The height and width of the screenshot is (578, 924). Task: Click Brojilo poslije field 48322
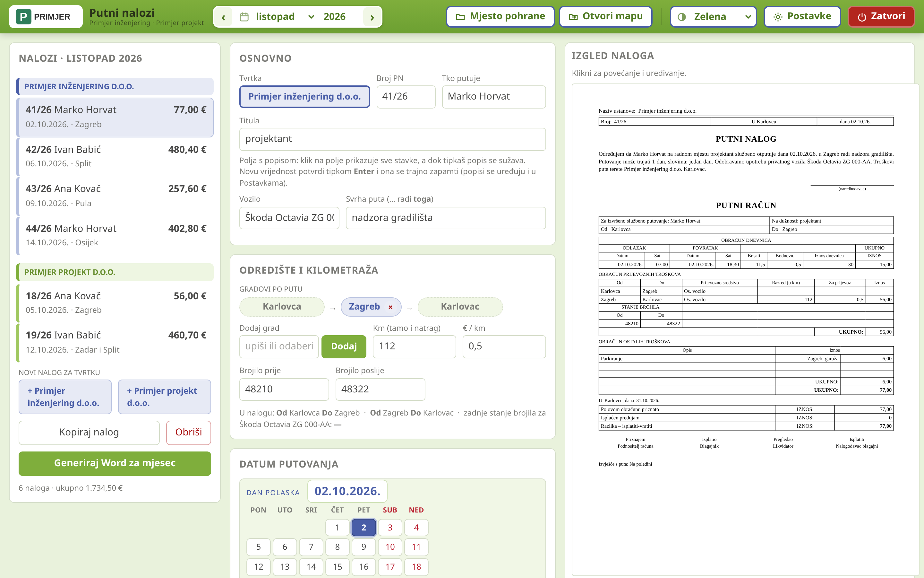(380, 390)
